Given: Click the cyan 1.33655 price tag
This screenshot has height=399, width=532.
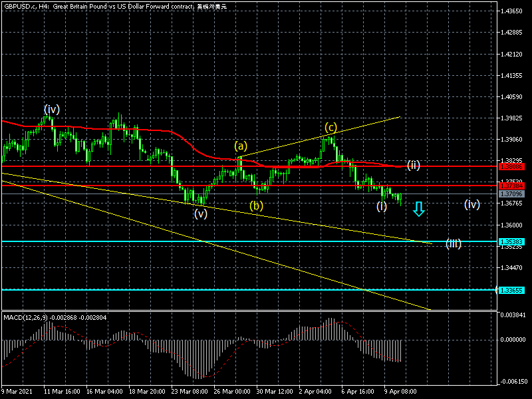Looking at the screenshot, I should (x=511, y=290).
